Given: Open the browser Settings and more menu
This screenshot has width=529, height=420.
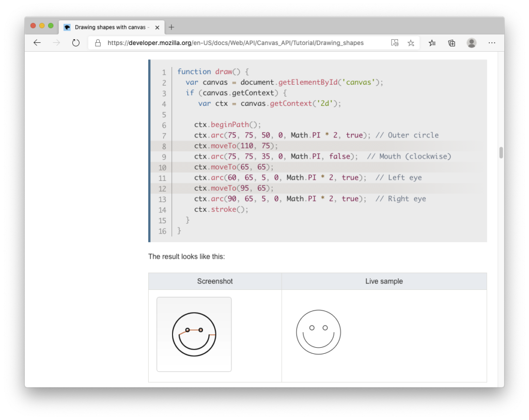Looking at the screenshot, I should pyautogui.click(x=492, y=43).
